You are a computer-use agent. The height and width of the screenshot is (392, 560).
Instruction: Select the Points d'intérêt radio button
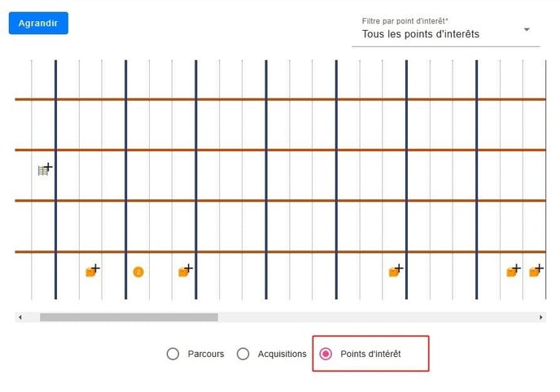tap(326, 354)
